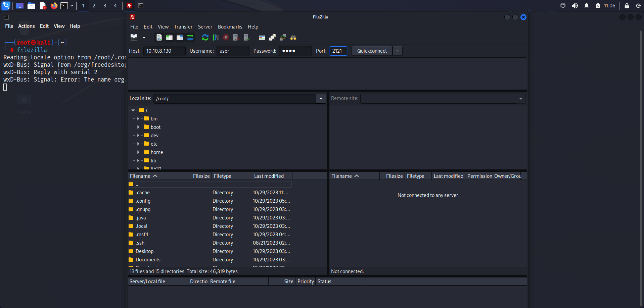Select the parent directory '..' row

(x=210, y=184)
